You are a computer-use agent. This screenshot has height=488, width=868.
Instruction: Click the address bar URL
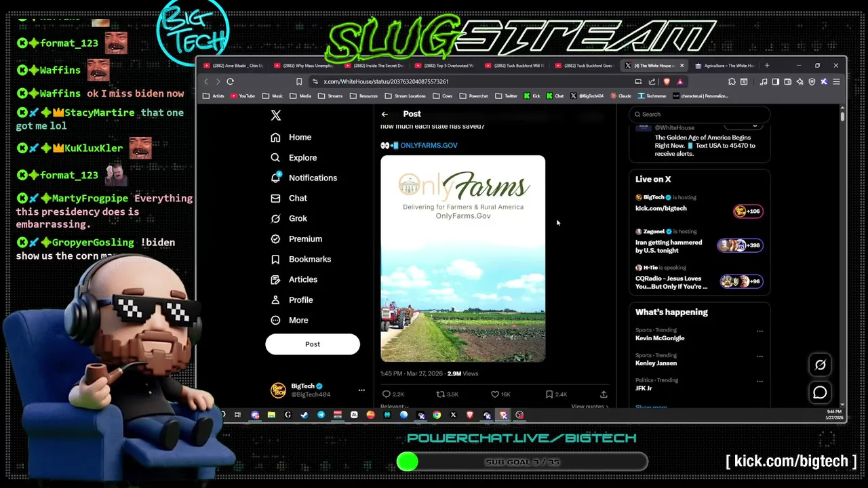(386, 82)
